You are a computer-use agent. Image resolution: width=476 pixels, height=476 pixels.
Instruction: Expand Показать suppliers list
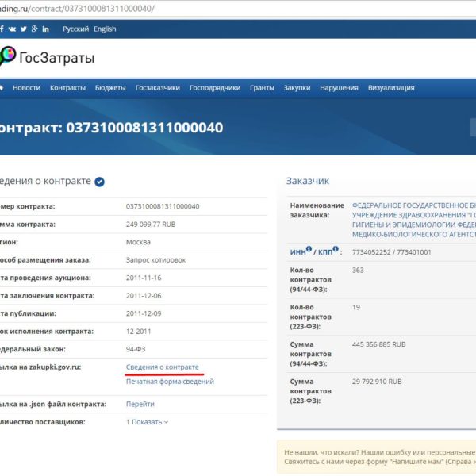point(150,422)
